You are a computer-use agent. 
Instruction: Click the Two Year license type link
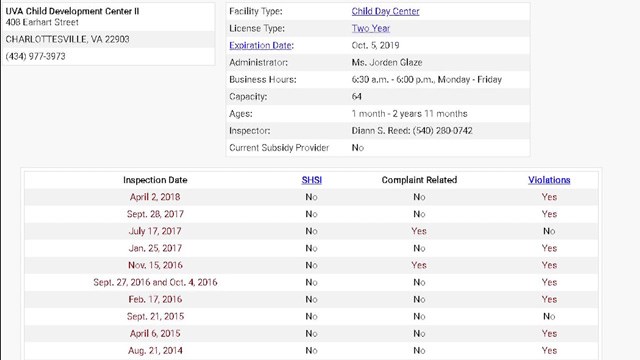(371, 29)
